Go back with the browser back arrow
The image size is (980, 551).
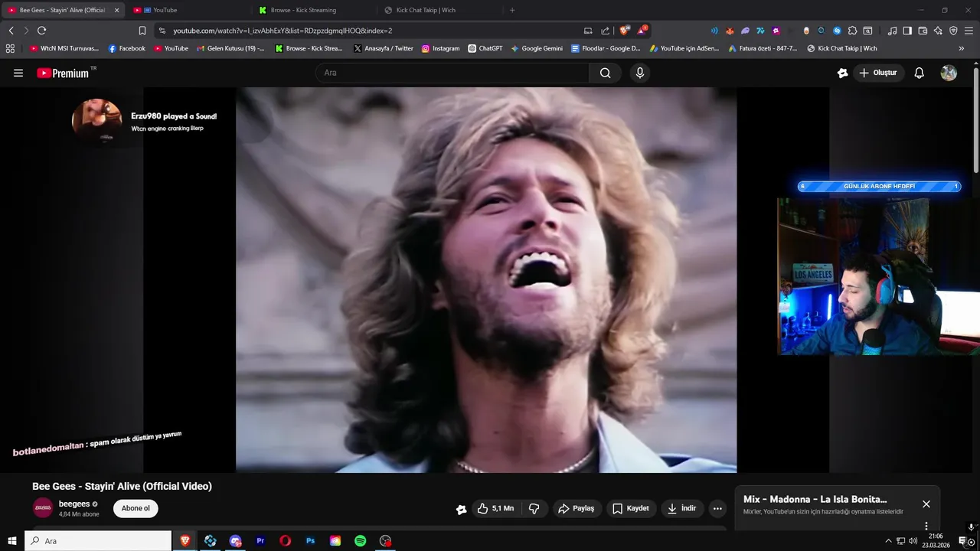click(x=11, y=31)
